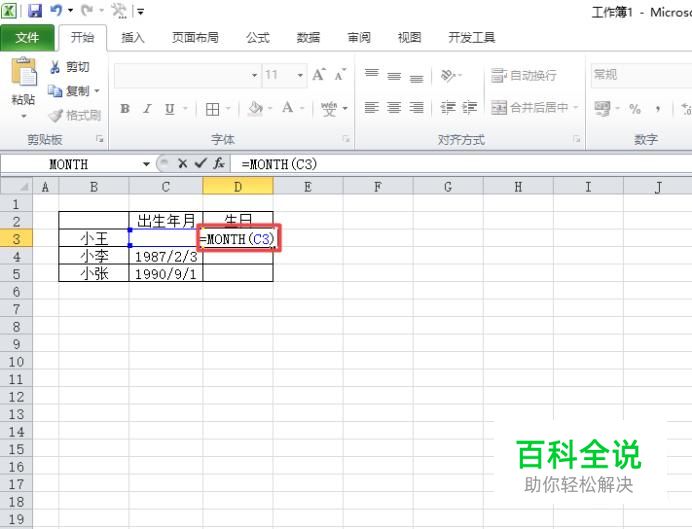The width and height of the screenshot is (692, 529).
Task: Click the 剪切 (Cut) button
Action: coord(69,67)
